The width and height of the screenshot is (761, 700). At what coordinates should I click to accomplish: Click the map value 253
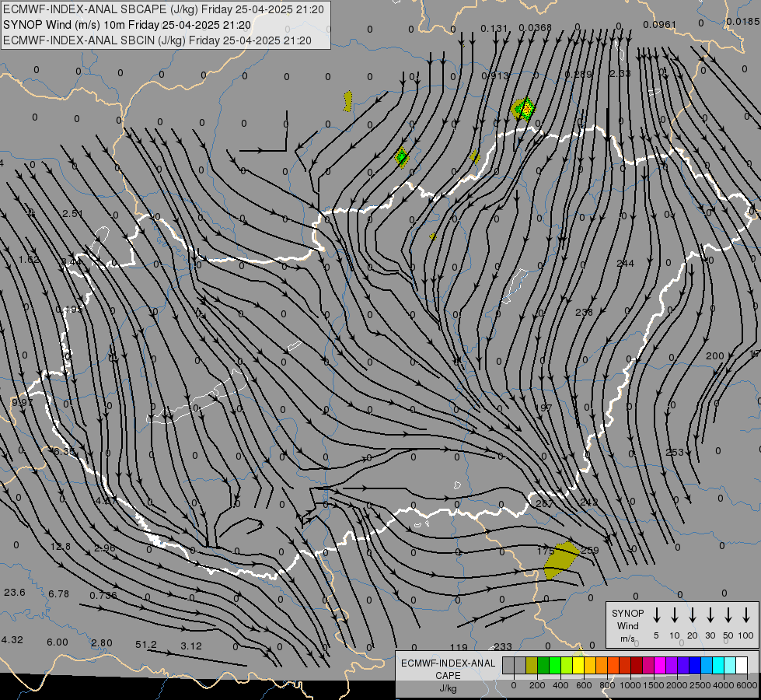click(x=675, y=452)
